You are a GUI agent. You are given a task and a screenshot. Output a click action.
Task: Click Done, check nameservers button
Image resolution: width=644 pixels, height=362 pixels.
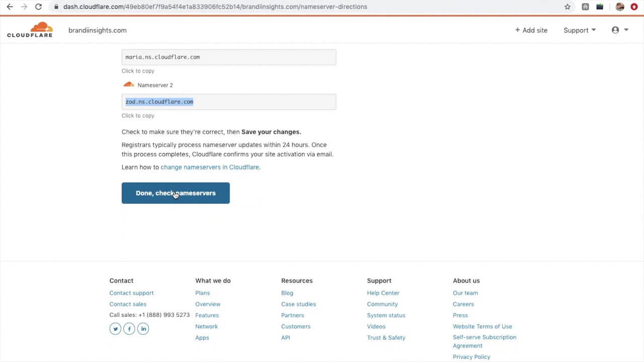point(176,193)
